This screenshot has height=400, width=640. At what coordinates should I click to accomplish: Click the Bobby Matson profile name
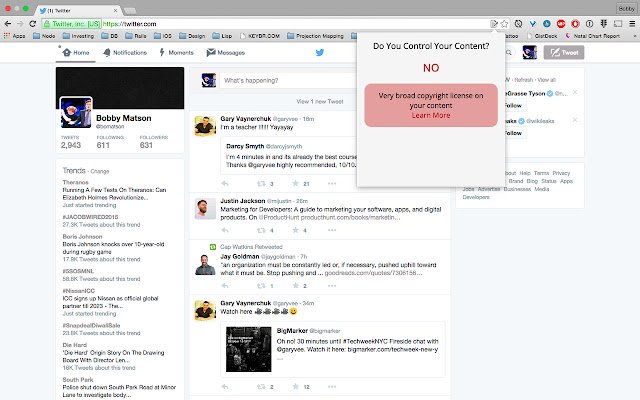124,118
